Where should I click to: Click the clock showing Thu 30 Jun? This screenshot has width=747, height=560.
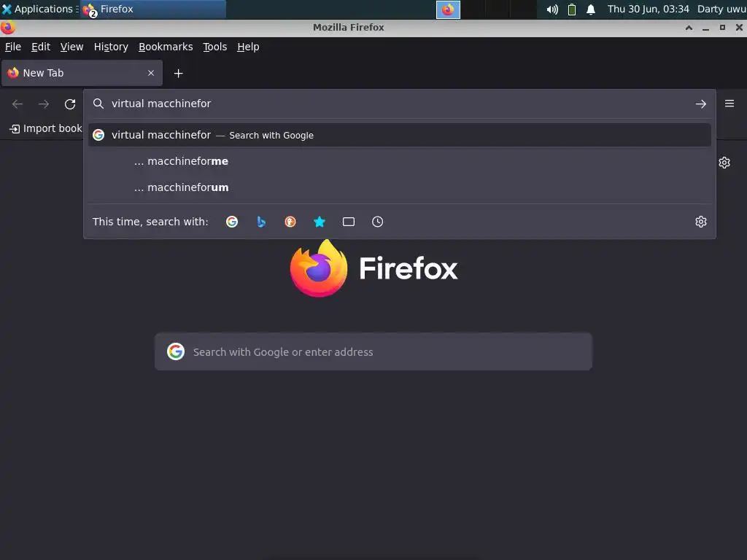[648, 9]
